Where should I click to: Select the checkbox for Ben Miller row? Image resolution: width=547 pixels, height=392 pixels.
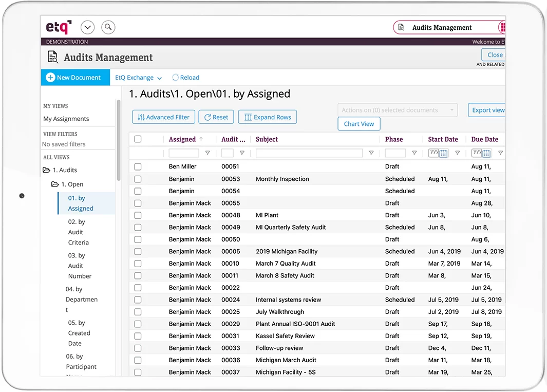(x=138, y=167)
